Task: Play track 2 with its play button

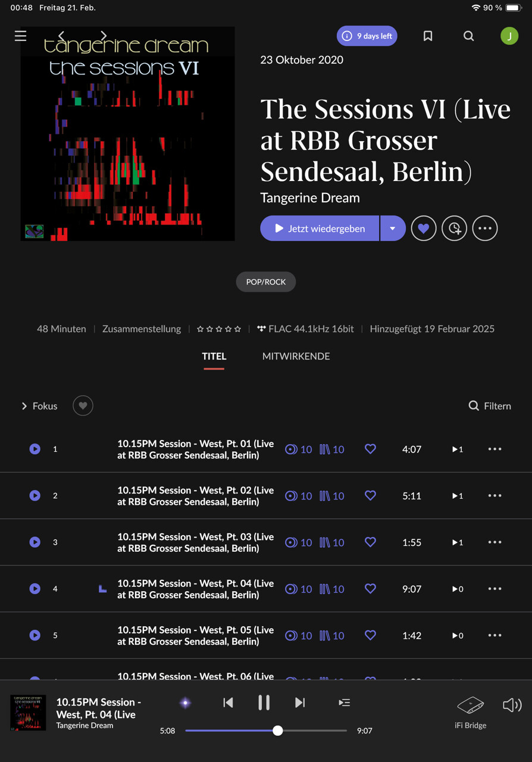Action: click(x=35, y=495)
